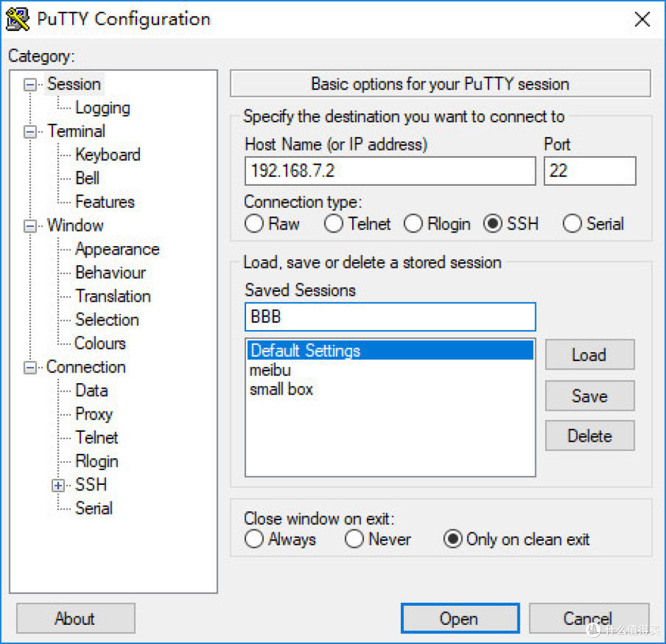
Task: Open the Terminal category
Action: pos(76,131)
